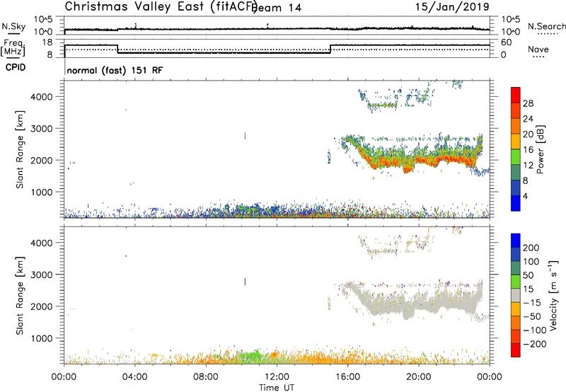Click the '16:00' time axis tick
The image size is (566, 392).
click(347, 377)
